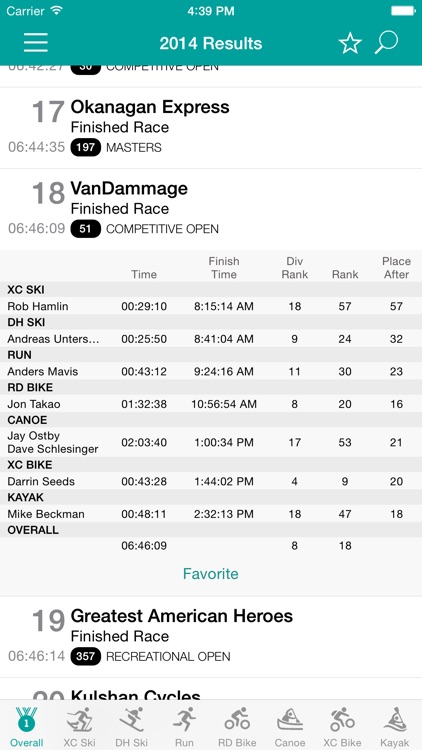The width and height of the screenshot is (422, 750).
Task: Open the Canoe results tab
Action: pyautogui.click(x=290, y=726)
